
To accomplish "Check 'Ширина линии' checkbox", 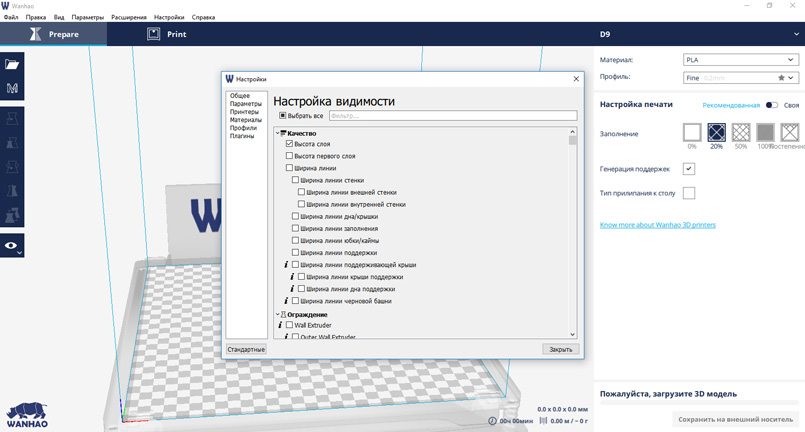I will click(289, 168).
